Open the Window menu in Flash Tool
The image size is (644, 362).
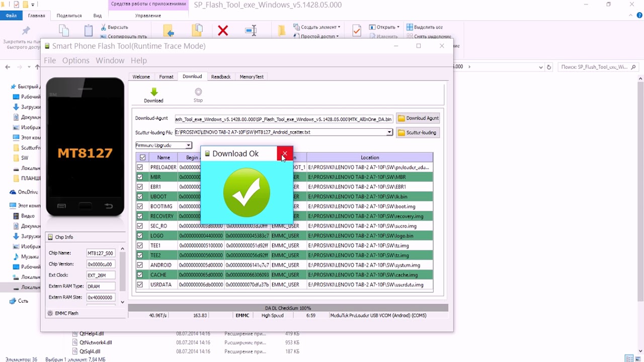tap(110, 60)
